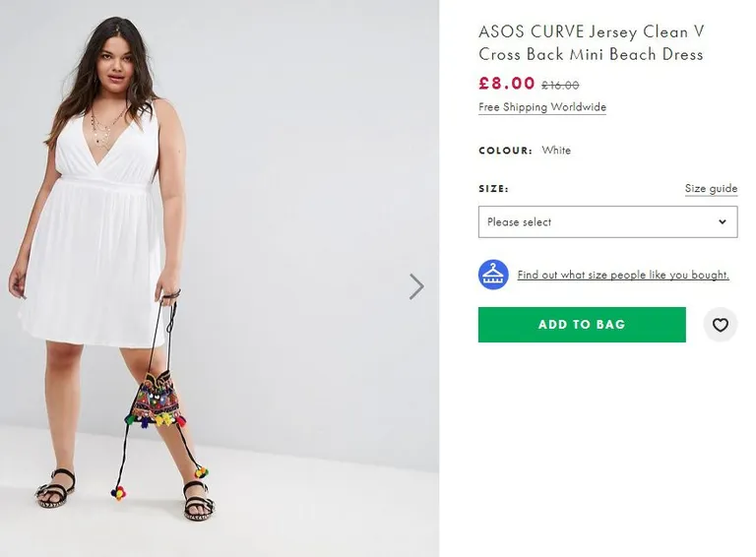756x557 pixels.
Task: Open the 'Please select' size dropdown
Action: (607, 221)
